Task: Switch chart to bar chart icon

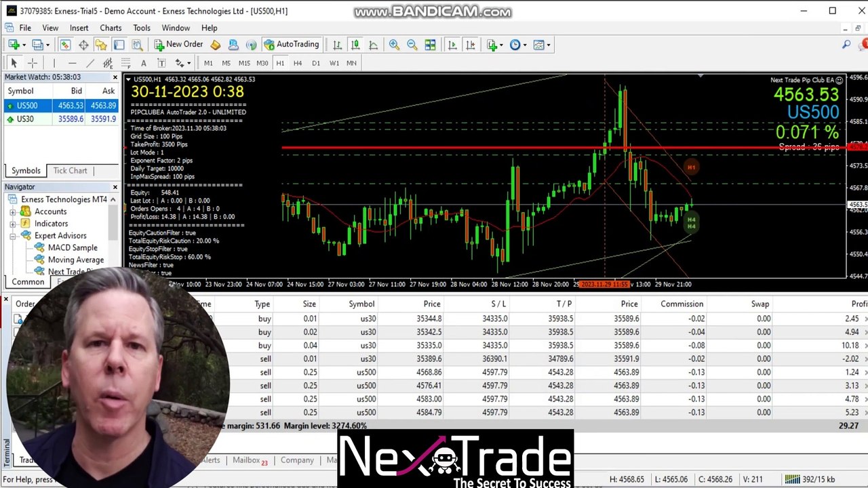Action: [337, 45]
